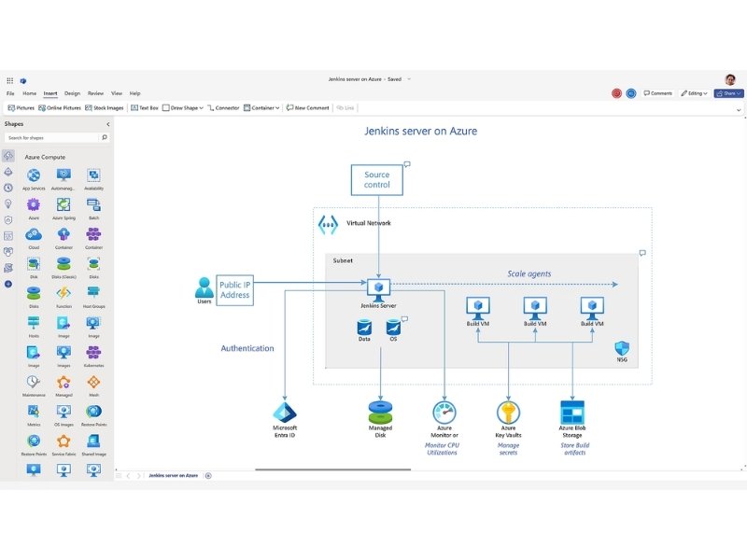
Task: Select the Azure Spring shape
Action: click(x=63, y=208)
